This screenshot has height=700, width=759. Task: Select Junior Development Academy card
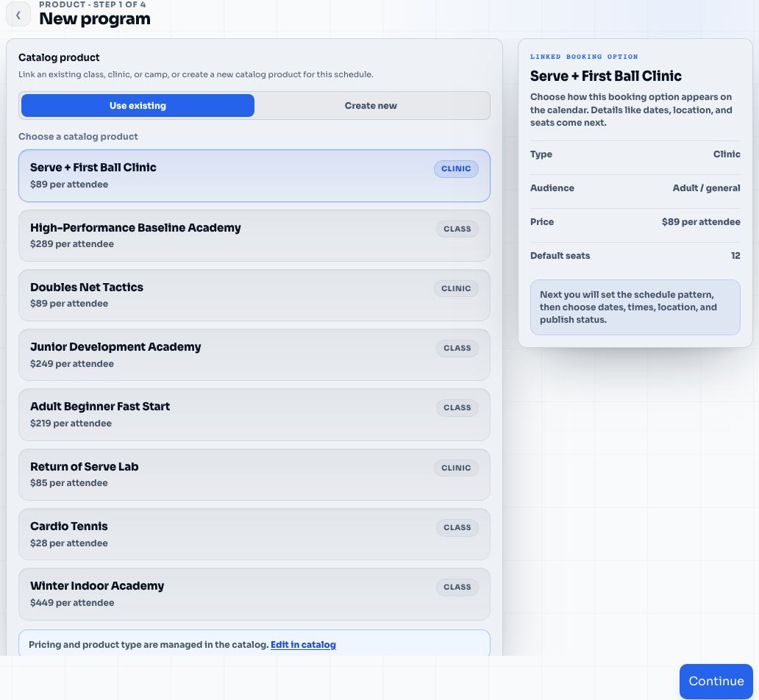(x=254, y=355)
